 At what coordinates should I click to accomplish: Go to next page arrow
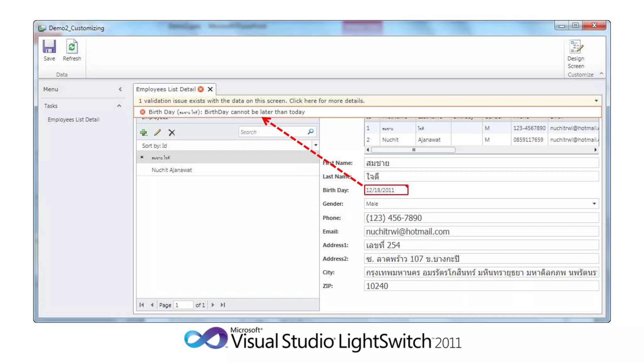(213, 305)
